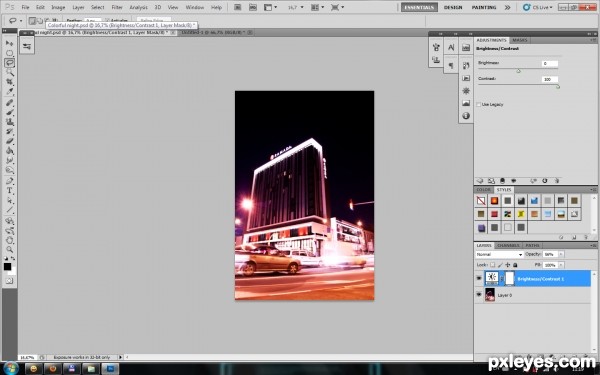Toggle lock transparent pixels
The image size is (600, 375).
click(x=492, y=265)
